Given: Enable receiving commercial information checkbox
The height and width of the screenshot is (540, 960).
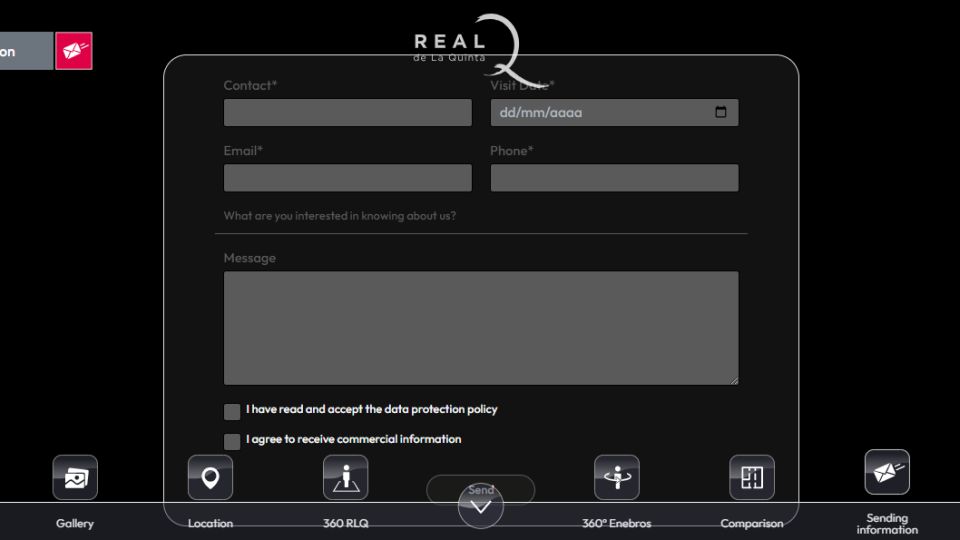Looking at the screenshot, I should [x=232, y=441].
